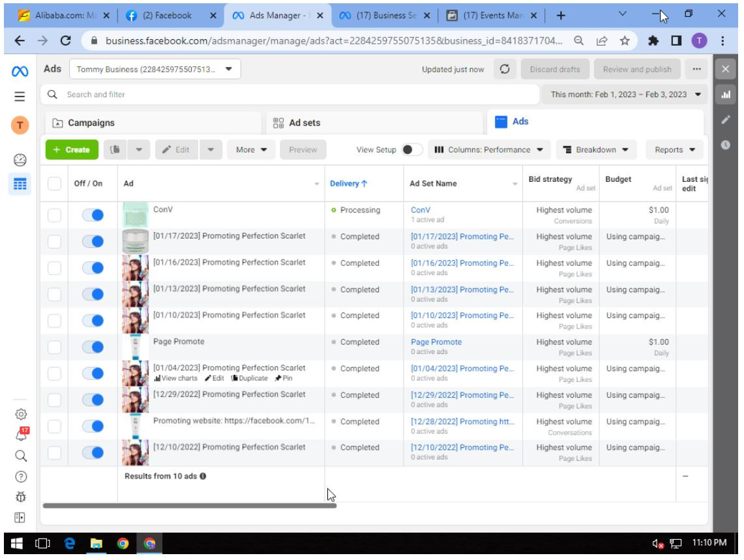Click the pencil edit icon in right rail
Viewport: 744px width, 560px height.
tap(726, 120)
